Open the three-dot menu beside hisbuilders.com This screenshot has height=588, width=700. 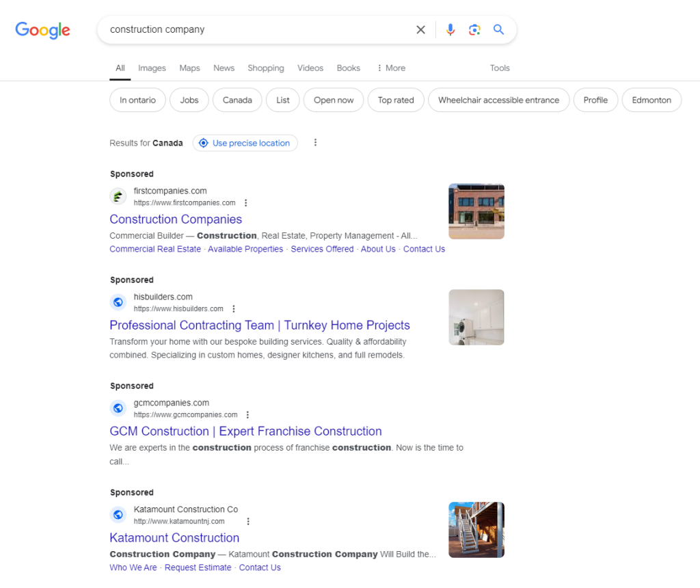coord(234,308)
